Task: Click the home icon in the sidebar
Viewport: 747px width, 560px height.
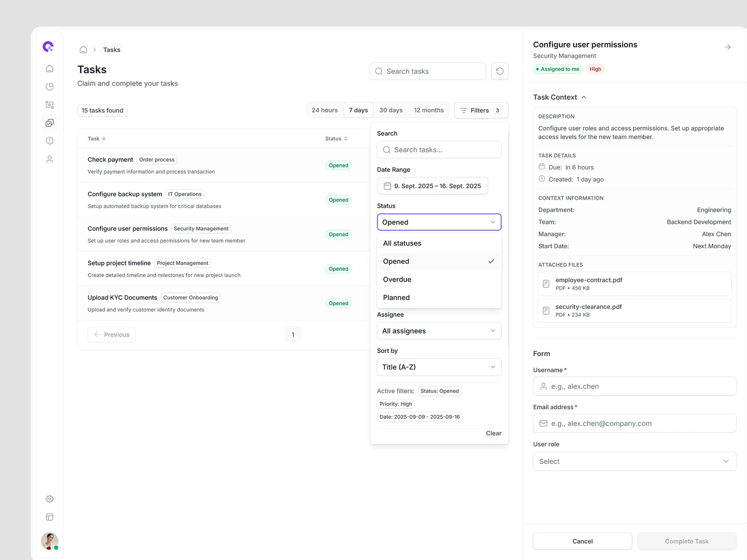Action: pyautogui.click(x=49, y=69)
